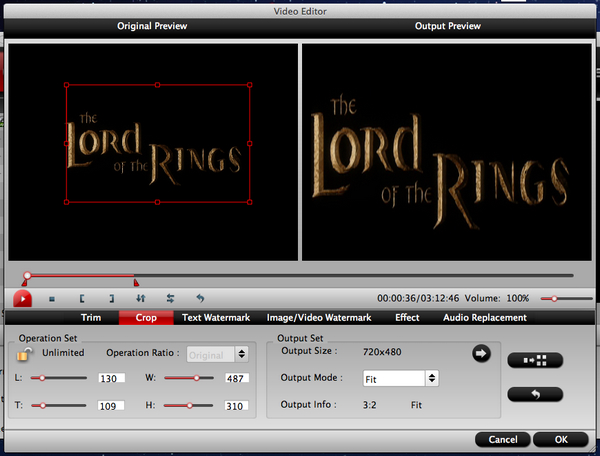Click the W value field showing 487
600x456 pixels.
coord(236,378)
